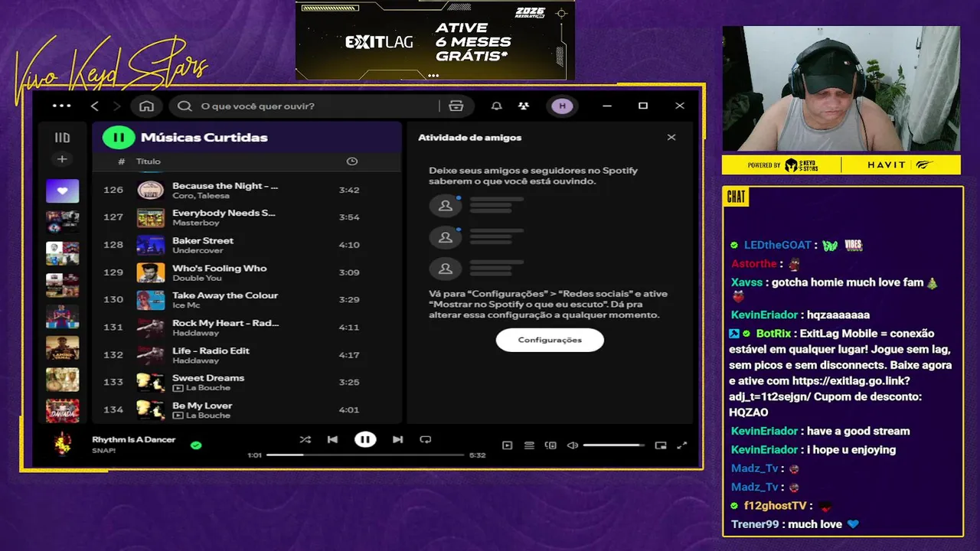Image resolution: width=980 pixels, height=551 pixels.
Task: Create a playlist with the plus icon
Action: (62, 159)
